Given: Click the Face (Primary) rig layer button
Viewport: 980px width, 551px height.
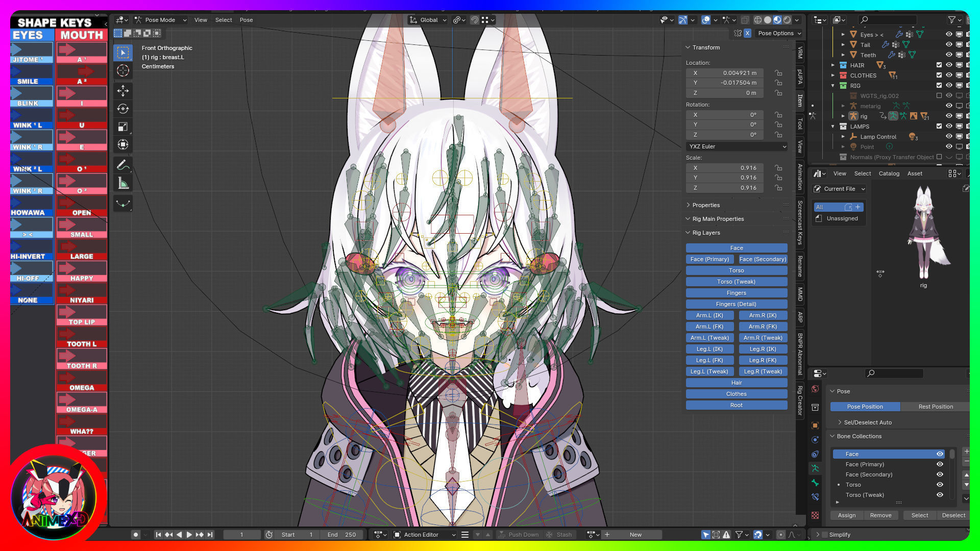Looking at the screenshot, I should coord(709,259).
